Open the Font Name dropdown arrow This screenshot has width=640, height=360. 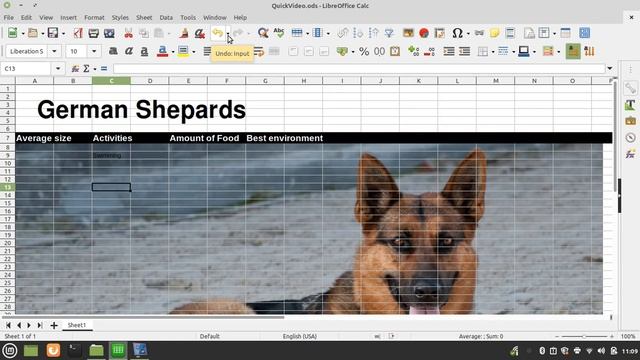click(x=54, y=51)
